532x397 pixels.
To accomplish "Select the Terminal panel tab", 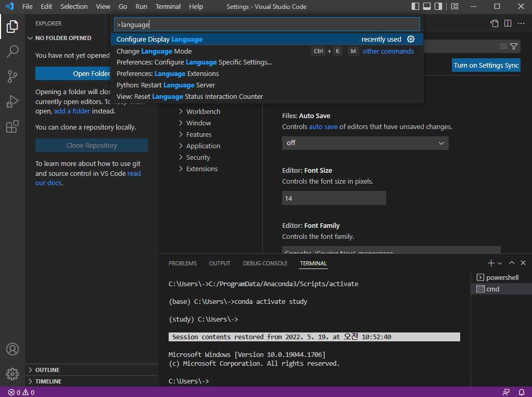I will [x=313, y=263].
